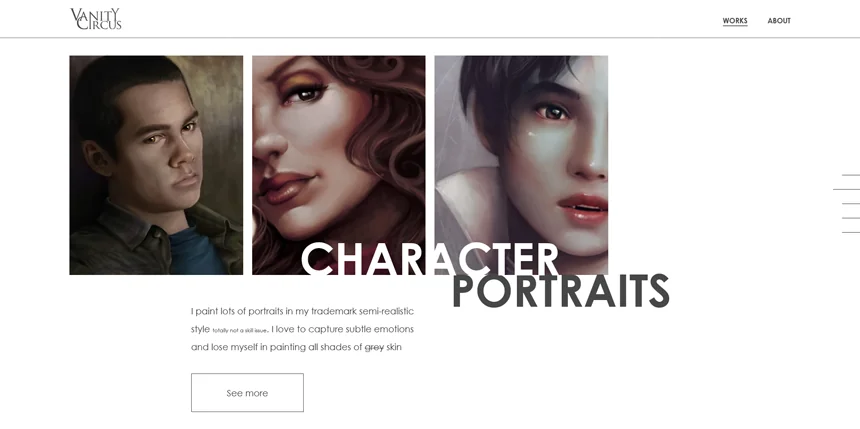Go to the third section indicator line
The width and height of the screenshot is (860, 429).
(x=851, y=204)
